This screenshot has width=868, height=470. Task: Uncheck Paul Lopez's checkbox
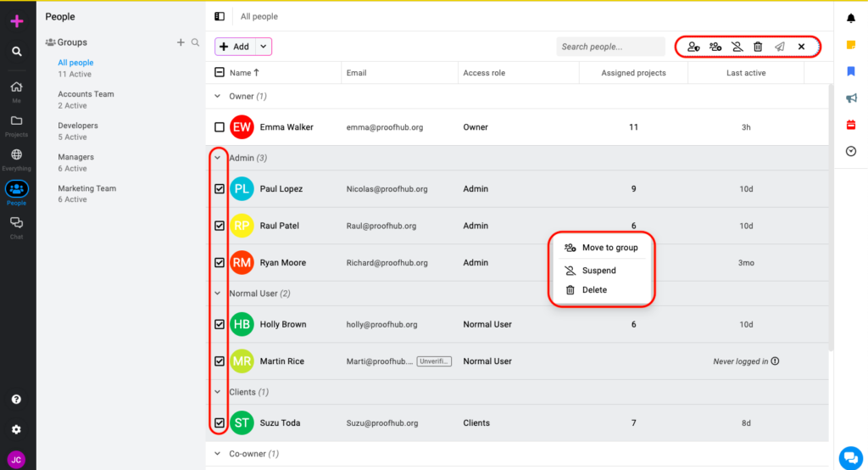point(220,189)
